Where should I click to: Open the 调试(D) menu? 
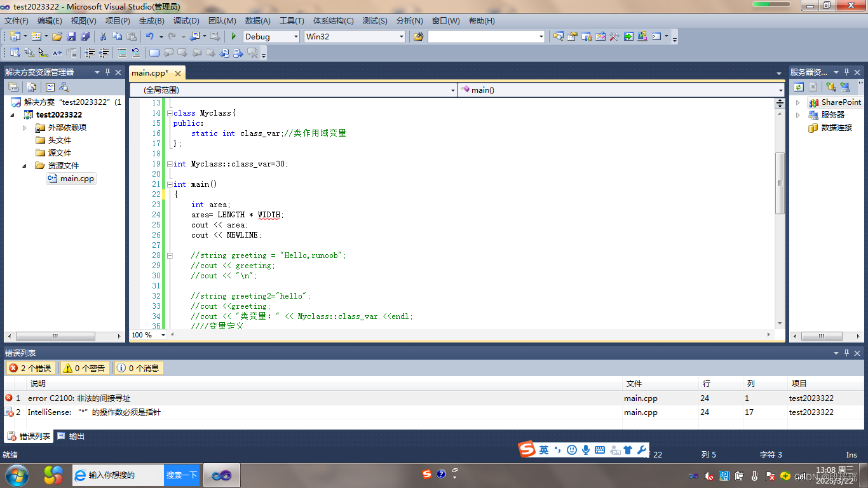click(186, 20)
